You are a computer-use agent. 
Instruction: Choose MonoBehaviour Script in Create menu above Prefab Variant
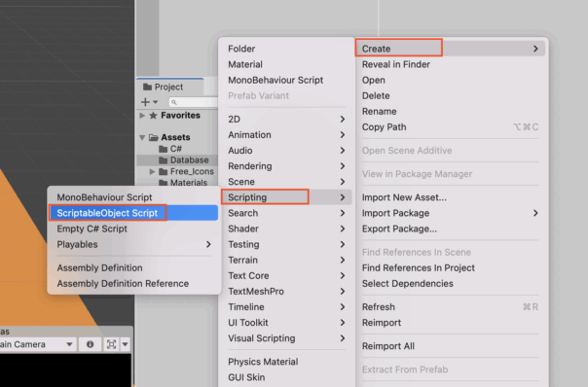(286, 80)
